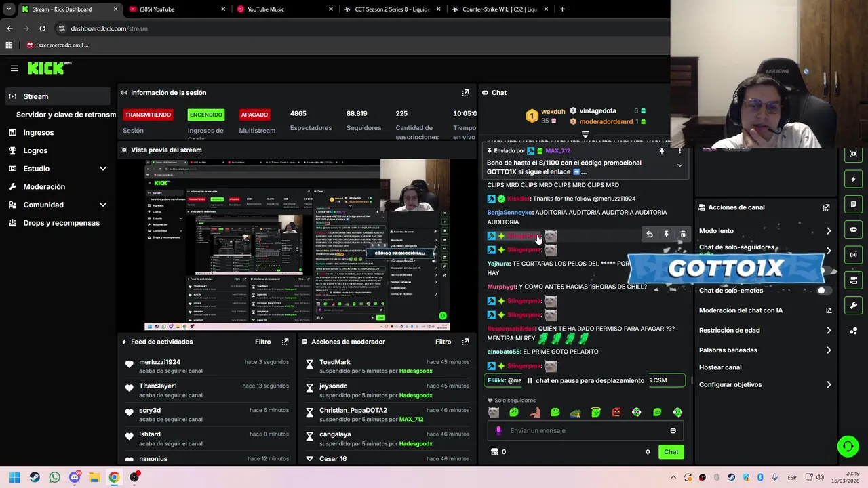Open the document notes sidebar icon

click(x=853, y=204)
